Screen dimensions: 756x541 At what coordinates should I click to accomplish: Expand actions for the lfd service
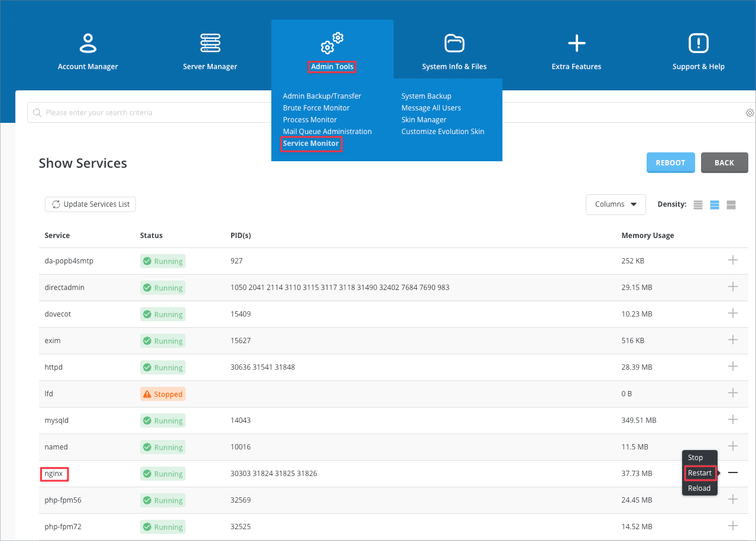click(733, 393)
